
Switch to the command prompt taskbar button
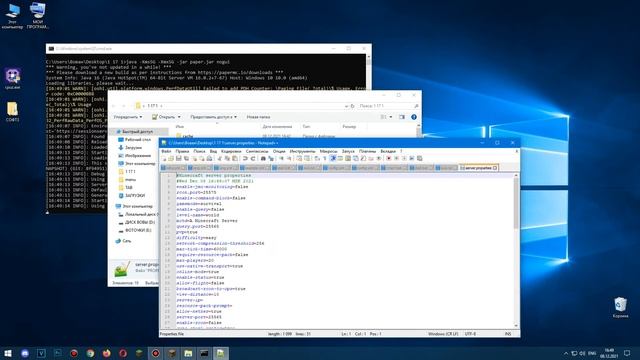(x=204, y=353)
